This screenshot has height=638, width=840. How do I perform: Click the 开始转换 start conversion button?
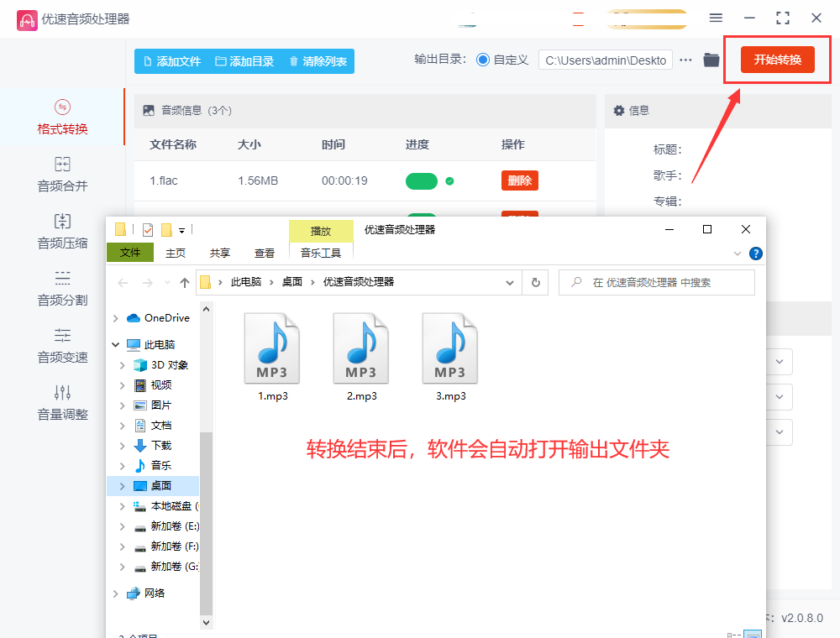coord(777,60)
